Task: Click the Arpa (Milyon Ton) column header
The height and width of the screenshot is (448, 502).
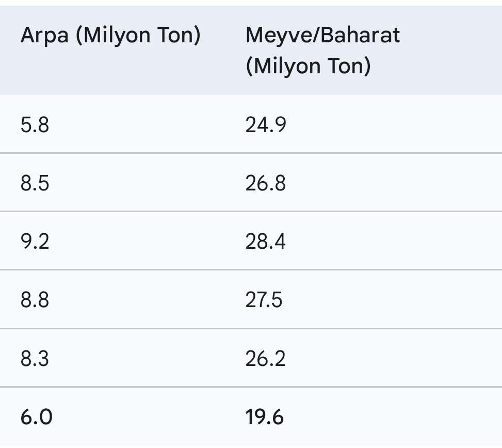Action: click(110, 36)
